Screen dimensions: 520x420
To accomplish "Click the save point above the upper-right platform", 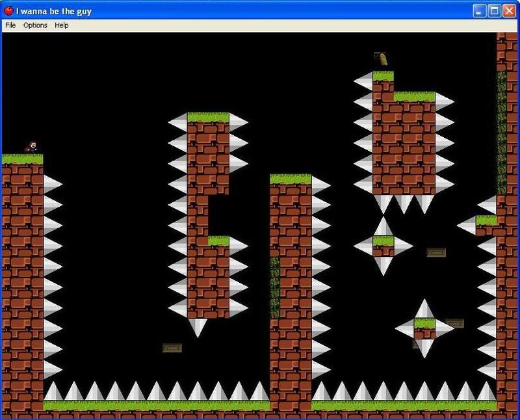I will click(380, 59).
